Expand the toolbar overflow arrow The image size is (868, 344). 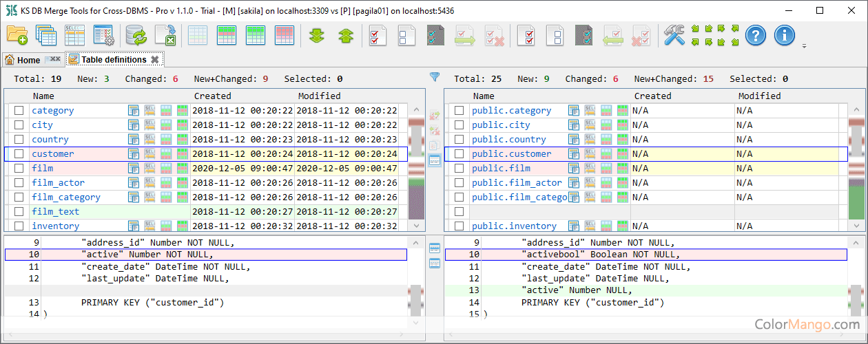(805, 47)
